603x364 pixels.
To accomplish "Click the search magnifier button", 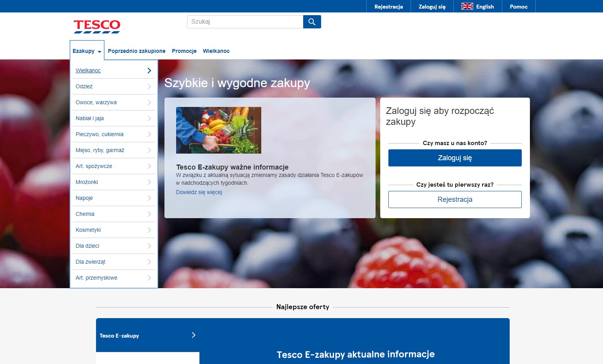I will pos(312,22).
